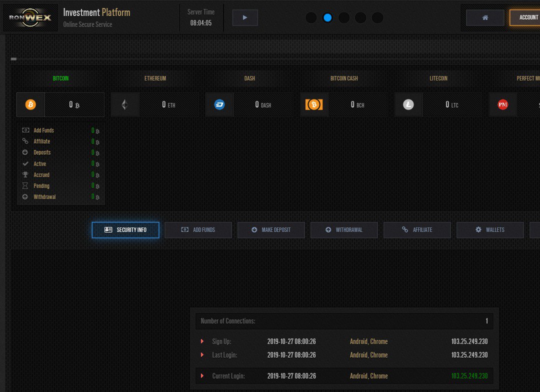
Task: Open the WITHDRAWAL button
Action: point(344,230)
